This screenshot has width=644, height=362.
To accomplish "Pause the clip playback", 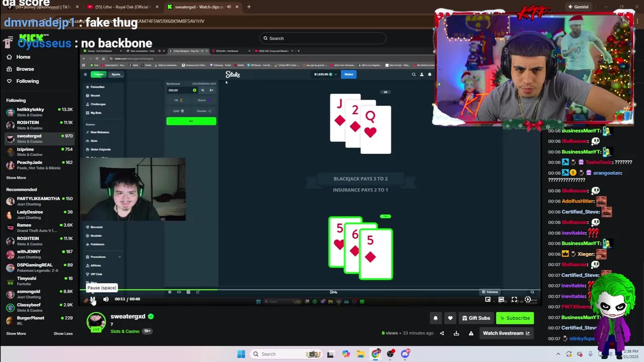I will 93,300.
